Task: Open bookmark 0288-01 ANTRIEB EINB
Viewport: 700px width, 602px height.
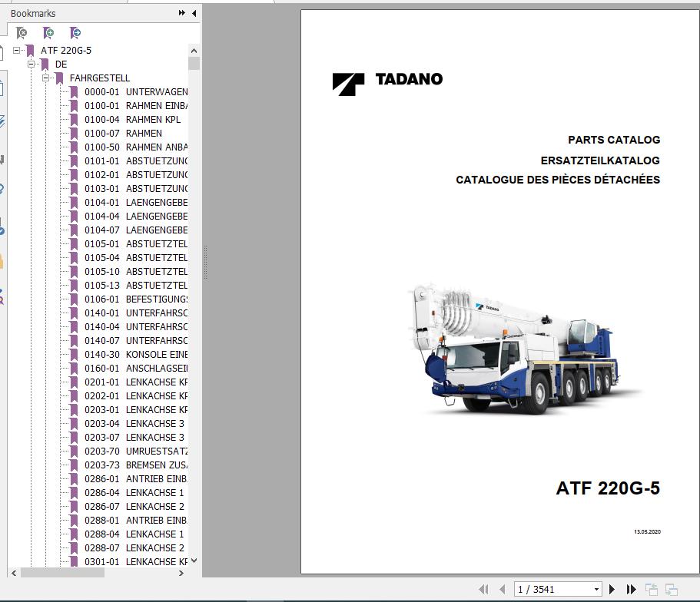Action: [136, 521]
